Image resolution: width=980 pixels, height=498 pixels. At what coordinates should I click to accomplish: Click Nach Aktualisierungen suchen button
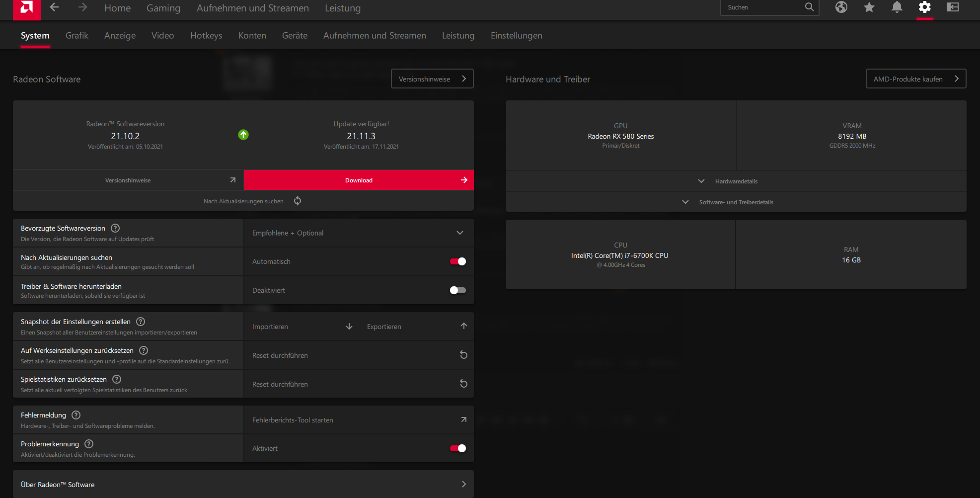(243, 201)
